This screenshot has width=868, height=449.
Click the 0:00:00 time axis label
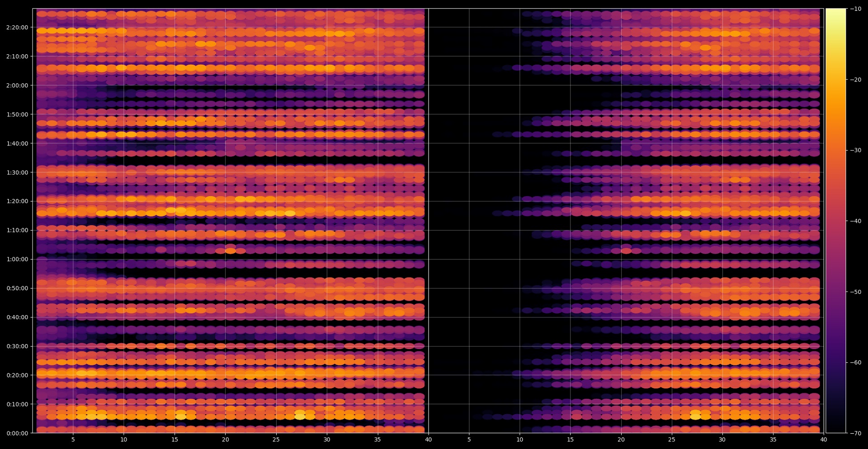click(17, 433)
